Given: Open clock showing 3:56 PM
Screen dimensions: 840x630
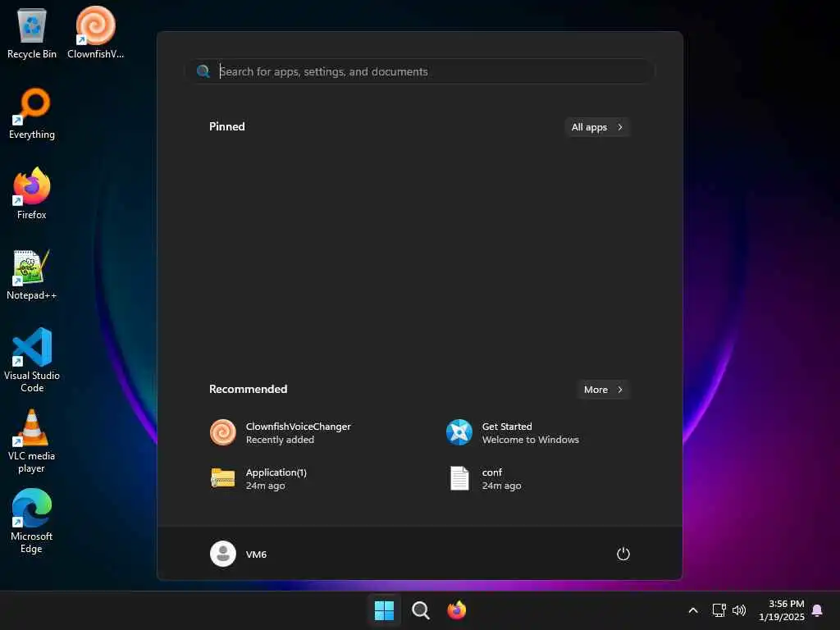Looking at the screenshot, I should coord(782,610).
